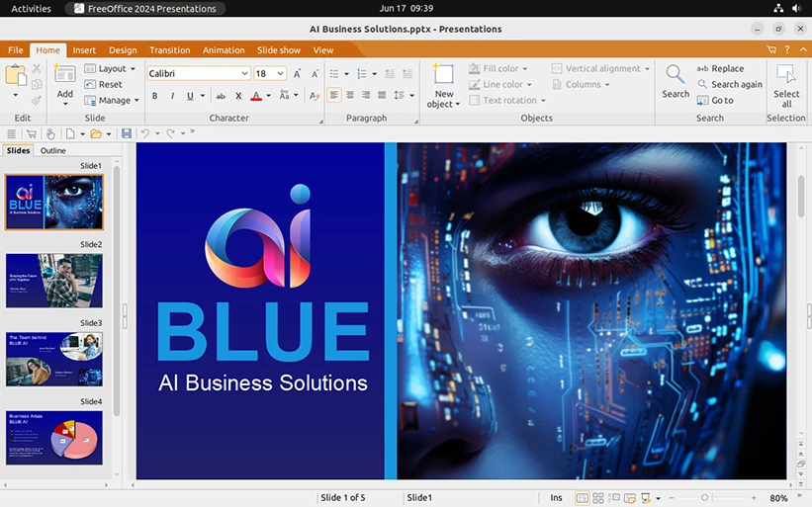812x507 pixels.
Task: Click the Undo arrow icon
Action: coord(144,133)
